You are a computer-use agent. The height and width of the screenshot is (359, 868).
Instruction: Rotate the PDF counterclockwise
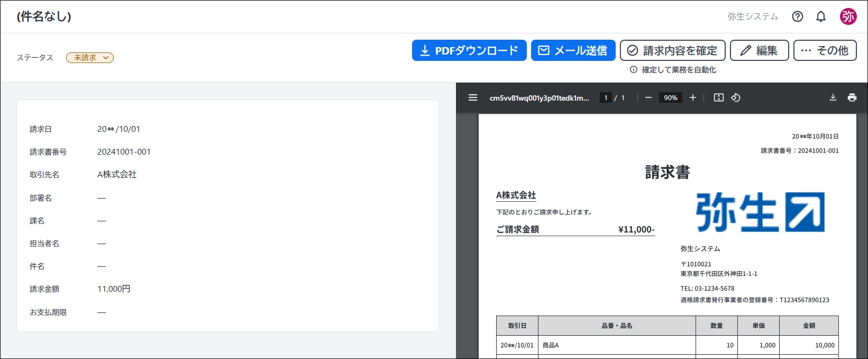[x=735, y=97]
